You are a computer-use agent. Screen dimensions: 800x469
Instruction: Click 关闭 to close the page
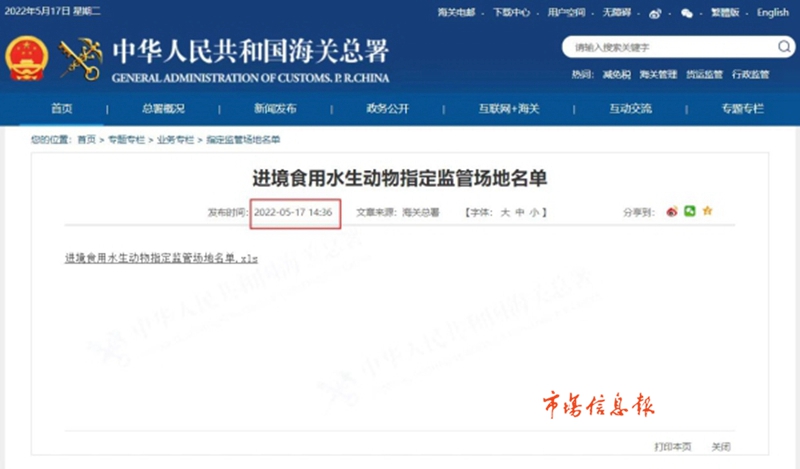(721, 447)
